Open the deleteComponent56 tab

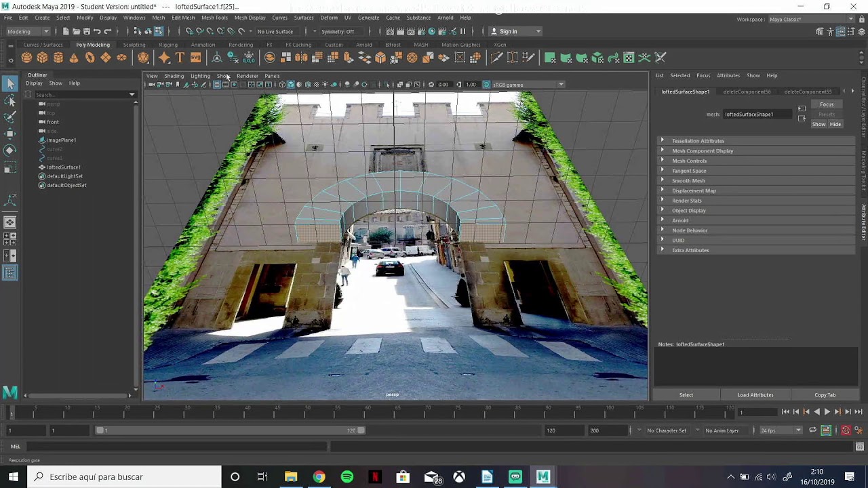[x=747, y=91]
